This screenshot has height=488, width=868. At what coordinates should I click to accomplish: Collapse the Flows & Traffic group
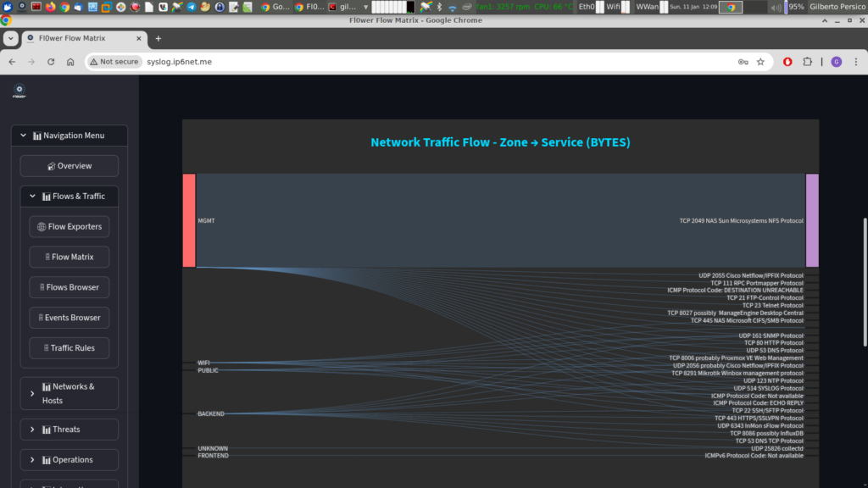click(x=70, y=197)
